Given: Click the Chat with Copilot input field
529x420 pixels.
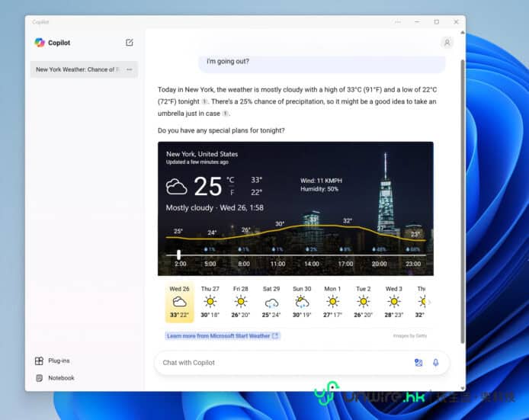Looking at the screenshot, I should (282, 363).
